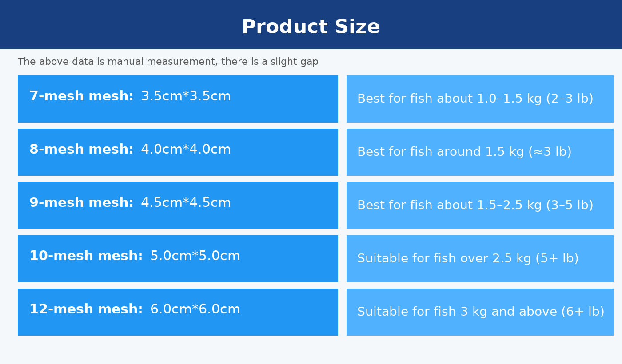The height and width of the screenshot is (364, 622).
Task: Select the 10-mesh mesh label
Action: coord(86,257)
